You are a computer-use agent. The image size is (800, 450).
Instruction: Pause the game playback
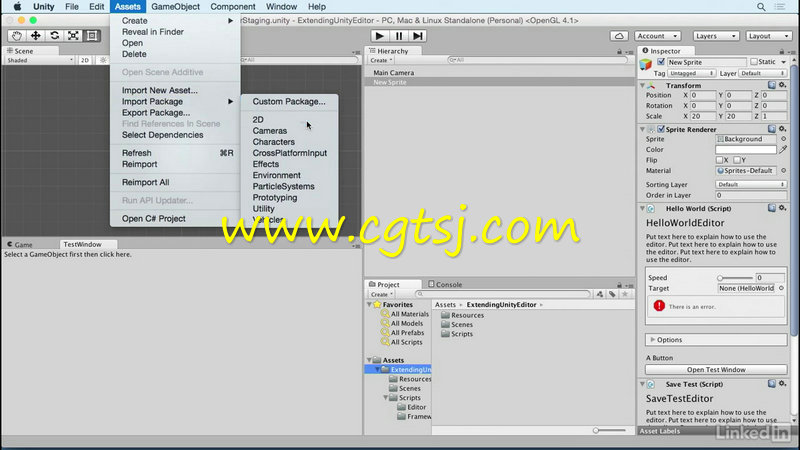398,36
